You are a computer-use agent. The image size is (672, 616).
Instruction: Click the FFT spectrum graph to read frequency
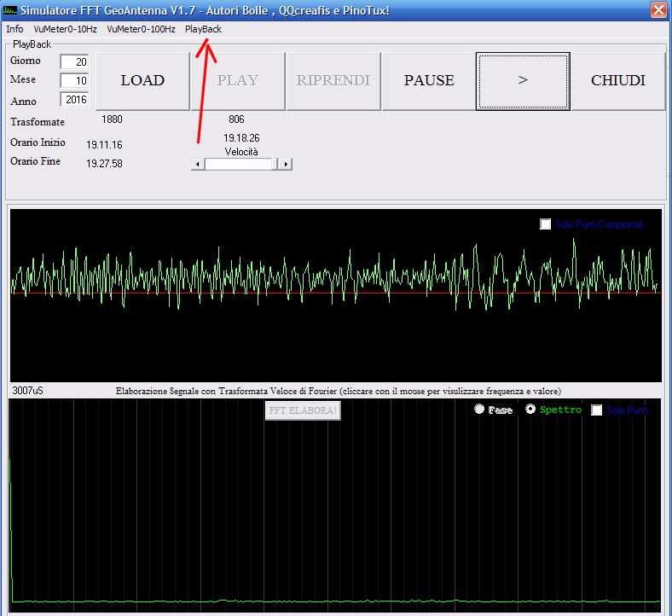[x=334, y=506]
